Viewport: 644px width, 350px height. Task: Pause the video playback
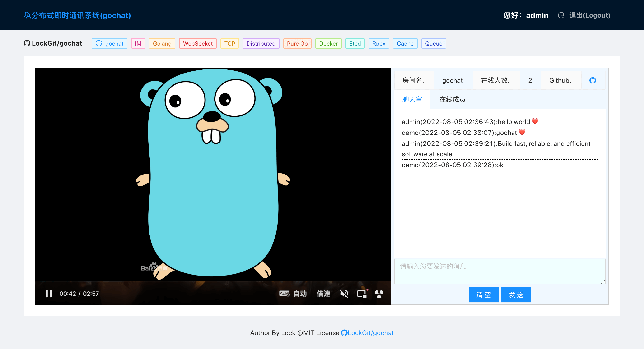pos(49,294)
